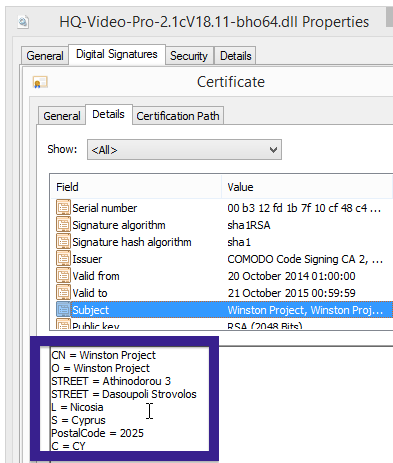Select the Certificate dialog Details tab
393x463 pixels.
pyautogui.click(x=109, y=114)
